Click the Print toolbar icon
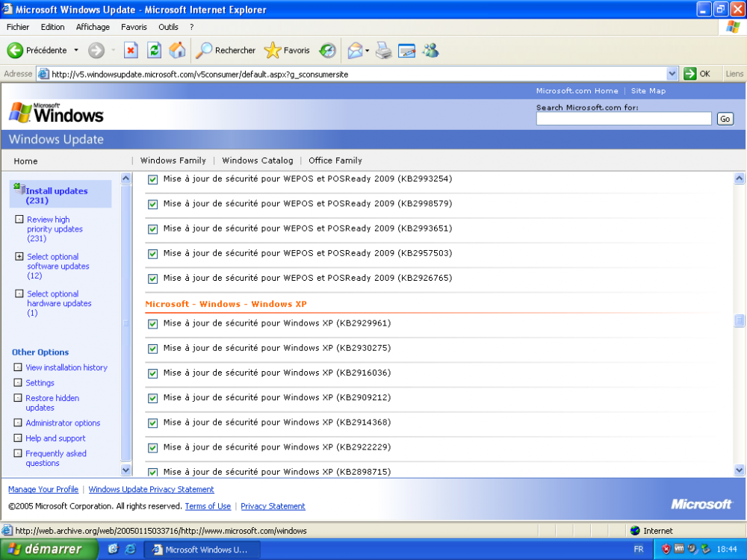 (383, 51)
